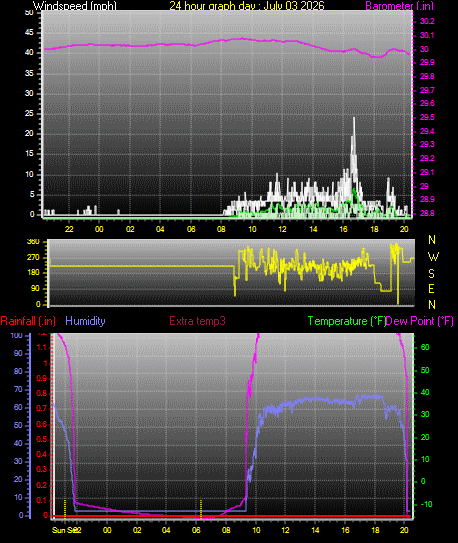Image resolution: width=458 pixels, height=543 pixels.
Task: Click the -10 value on temperature axis
Action: [x=426, y=504]
